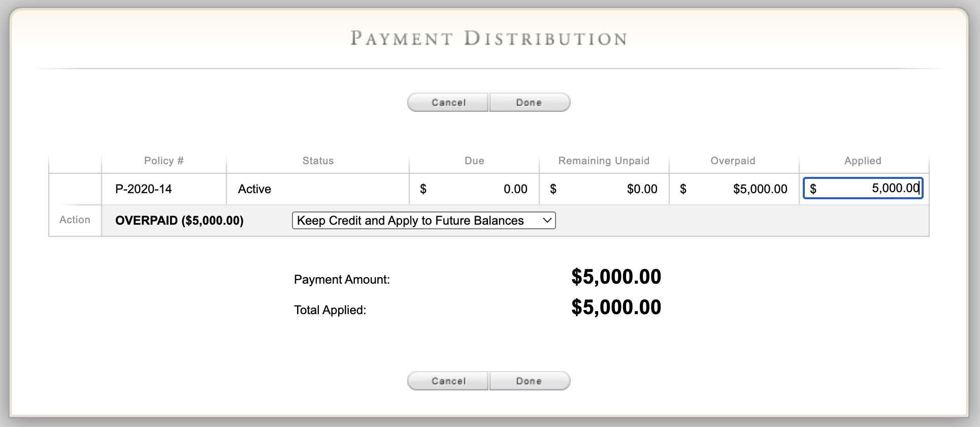
Task: Click the Status column header
Action: pos(318,161)
